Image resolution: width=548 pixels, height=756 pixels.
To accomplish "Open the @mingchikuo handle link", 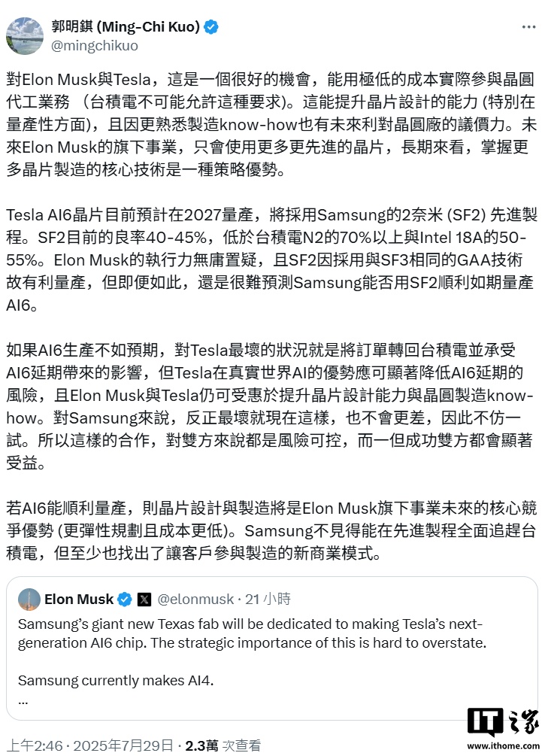I will 94,46.
